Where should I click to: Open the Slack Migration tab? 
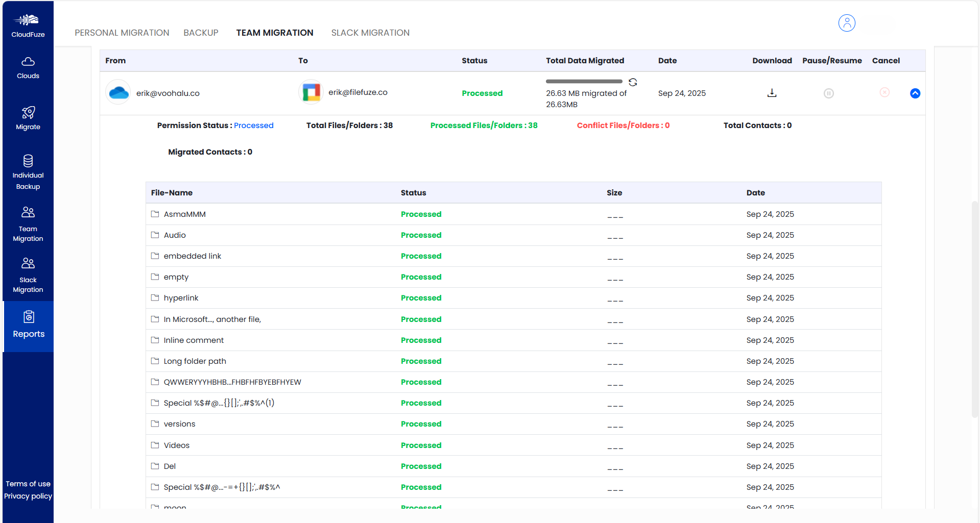click(370, 33)
